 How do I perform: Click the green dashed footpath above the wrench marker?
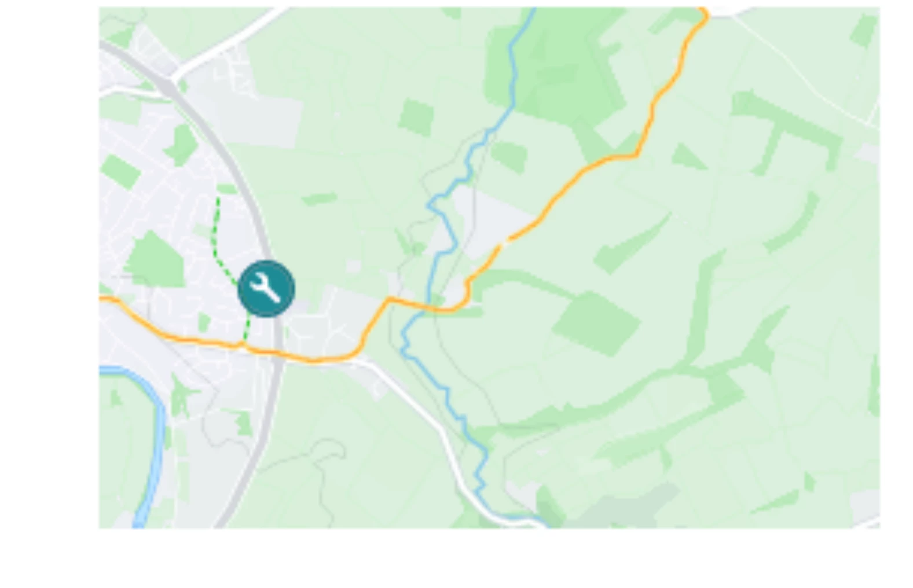[224, 240]
